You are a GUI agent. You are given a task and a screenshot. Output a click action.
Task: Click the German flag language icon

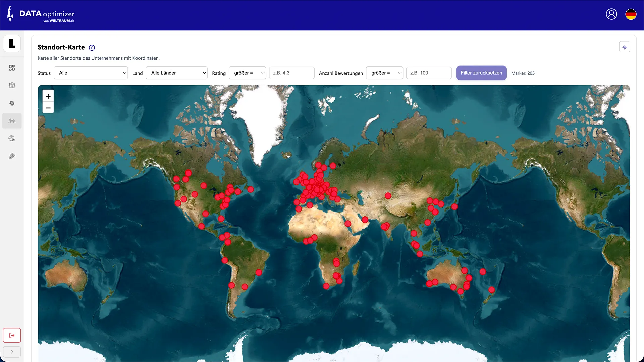[631, 14]
